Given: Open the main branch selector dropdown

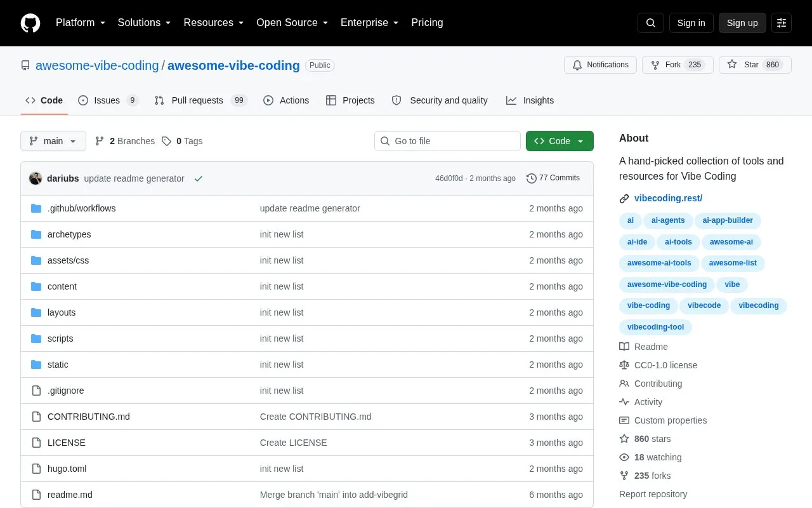Looking at the screenshot, I should pyautogui.click(x=53, y=141).
